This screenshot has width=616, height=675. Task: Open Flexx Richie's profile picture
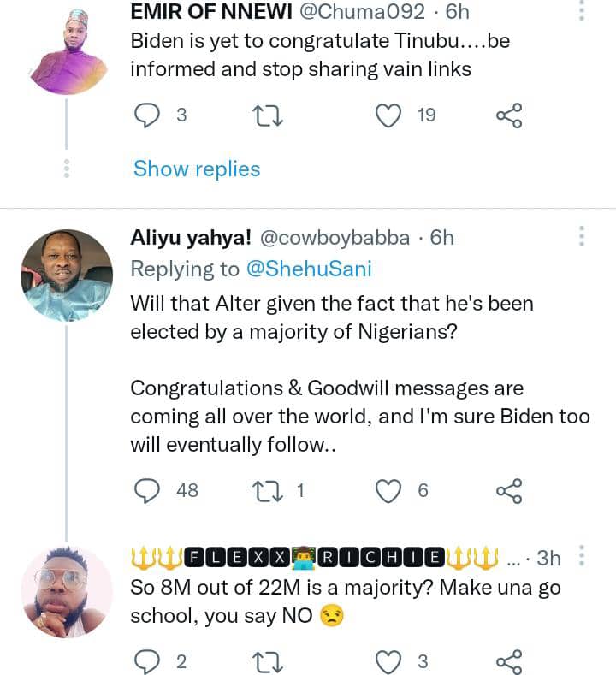click(66, 591)
